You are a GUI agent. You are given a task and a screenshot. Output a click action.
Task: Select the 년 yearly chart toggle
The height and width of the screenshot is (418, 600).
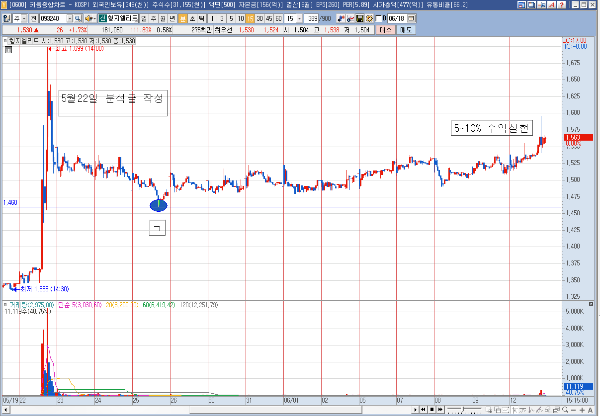coord(172,18)
